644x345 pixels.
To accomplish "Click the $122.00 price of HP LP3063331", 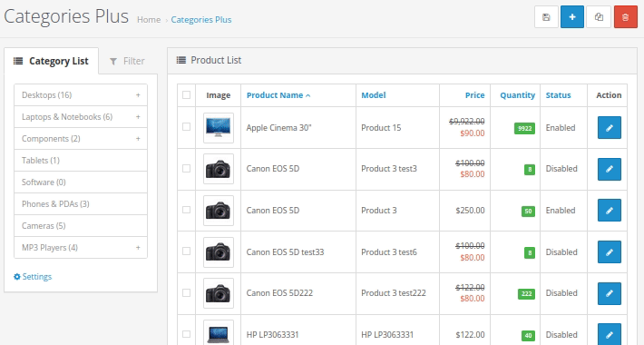I will pos(470,335).
